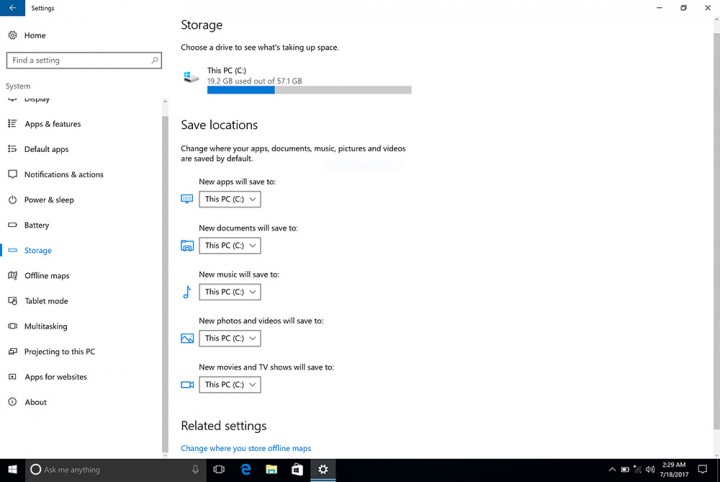
Task: Go to Multitasking settings label
Action: (x=46, y=326)
